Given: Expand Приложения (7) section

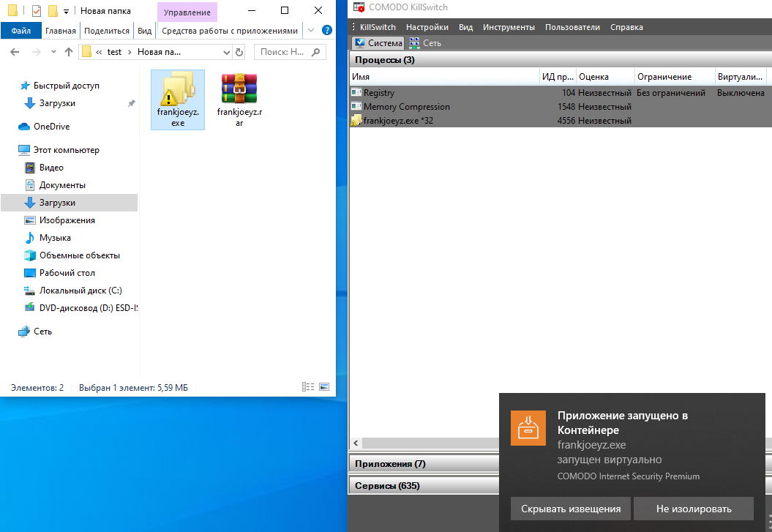Looking at the screenshot, I should click(x=424, y=464).
